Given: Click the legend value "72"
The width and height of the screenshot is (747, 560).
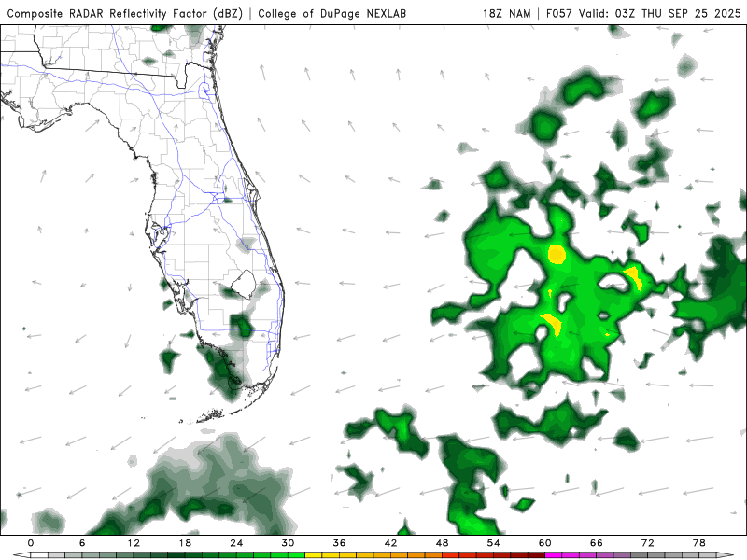Looking at the screenshot, I should (x=648, y=543).
